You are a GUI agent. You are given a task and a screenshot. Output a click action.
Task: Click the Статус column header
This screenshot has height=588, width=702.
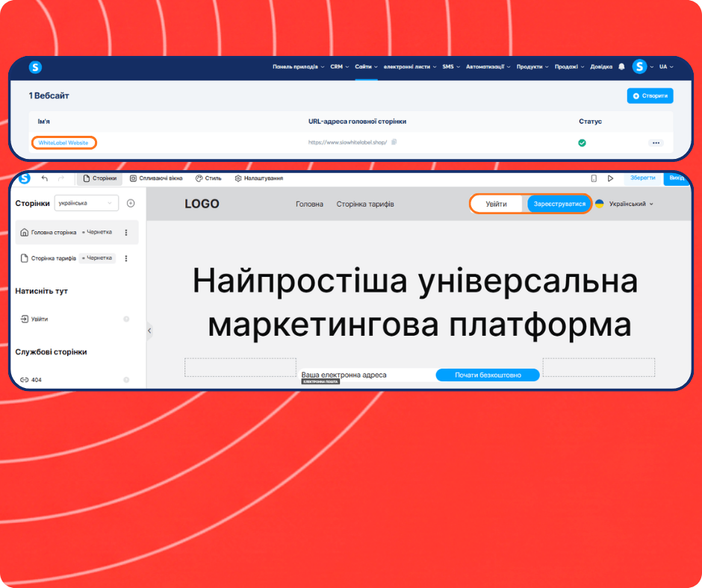(590, 122)
